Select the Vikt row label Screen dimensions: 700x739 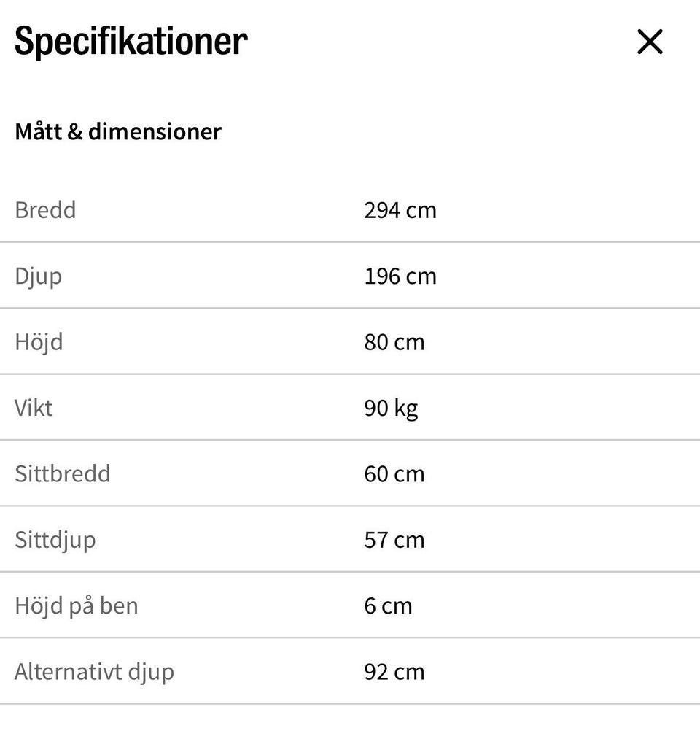coord(34,408)
